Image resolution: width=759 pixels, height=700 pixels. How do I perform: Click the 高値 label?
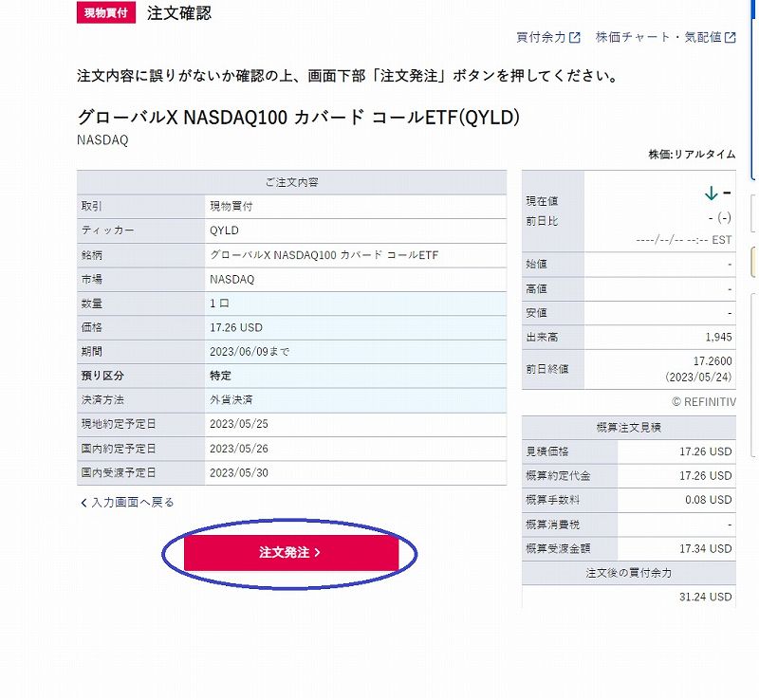536,289
